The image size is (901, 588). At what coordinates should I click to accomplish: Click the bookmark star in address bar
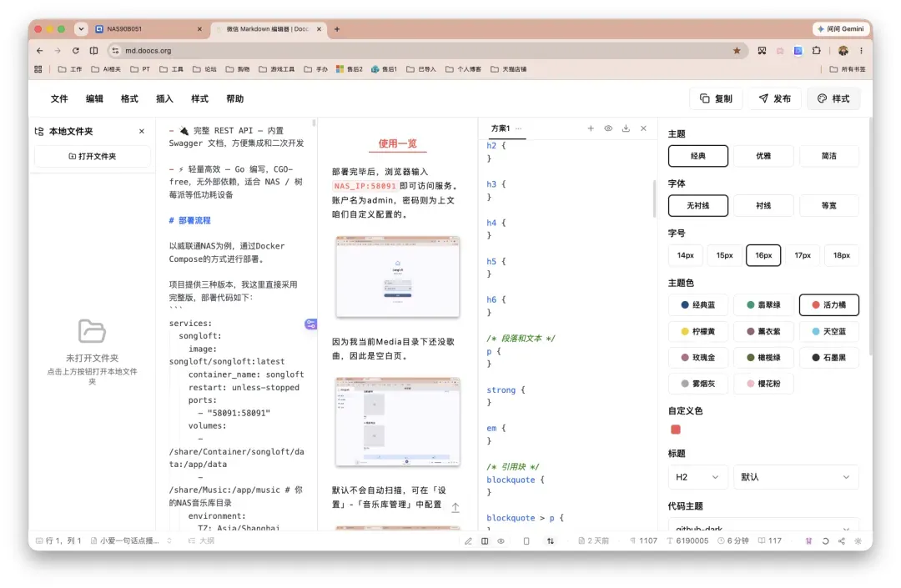pos(737,51)
